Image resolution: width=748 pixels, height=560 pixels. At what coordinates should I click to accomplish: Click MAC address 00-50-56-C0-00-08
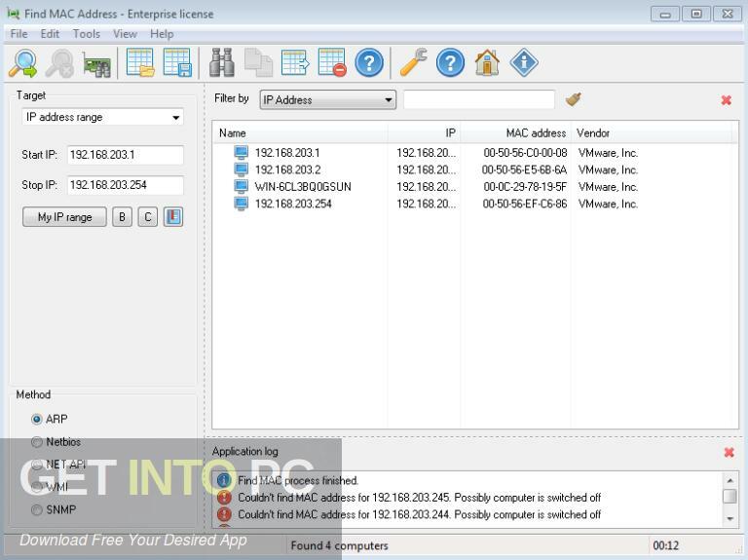click(525, 153)
